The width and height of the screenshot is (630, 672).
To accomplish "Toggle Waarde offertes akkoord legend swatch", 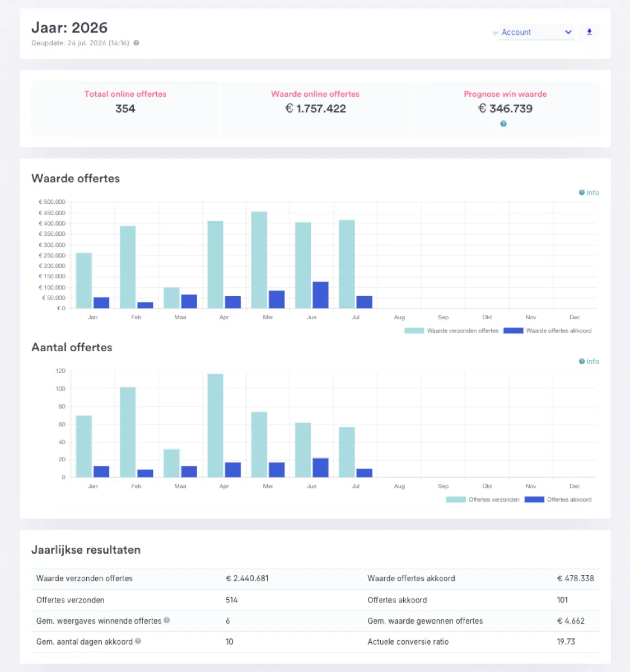I will [513, 331].
